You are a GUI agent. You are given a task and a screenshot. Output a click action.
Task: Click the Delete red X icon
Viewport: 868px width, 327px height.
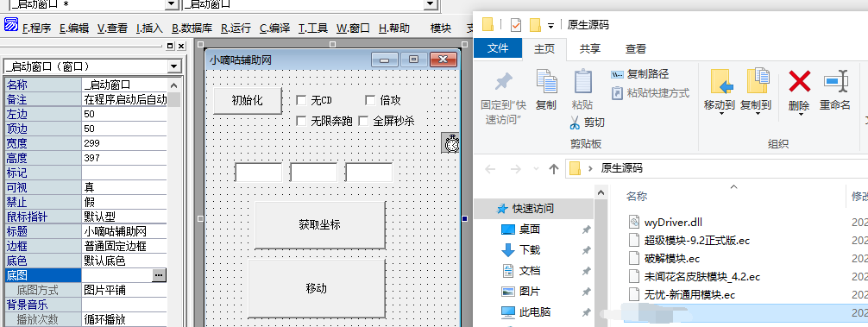799,82
